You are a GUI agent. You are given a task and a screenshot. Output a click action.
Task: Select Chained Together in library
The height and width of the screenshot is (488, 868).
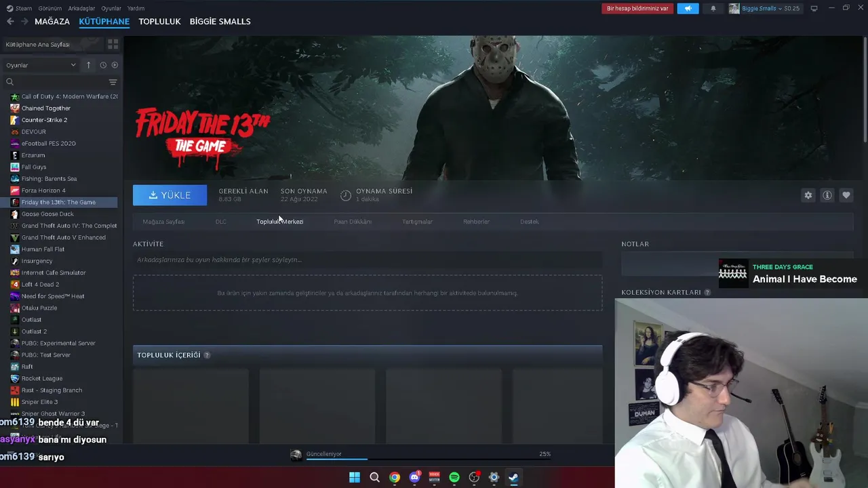click(45, 108)
